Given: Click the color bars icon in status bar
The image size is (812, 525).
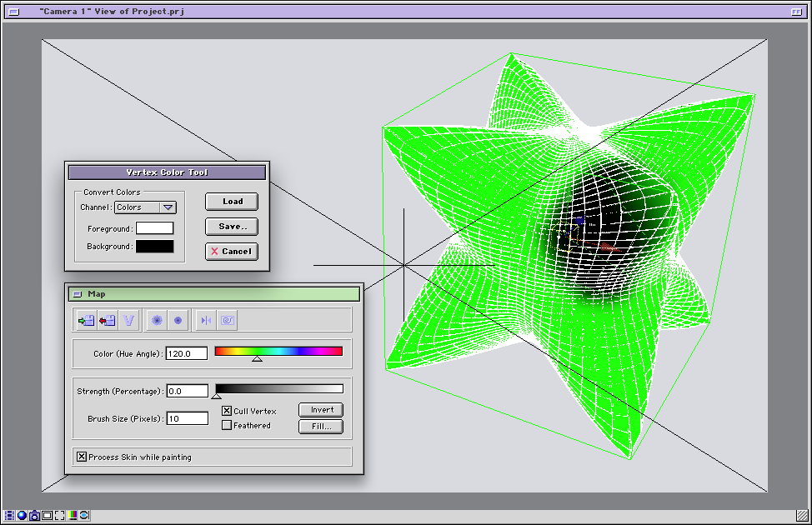Looking at the screenshot, I should point(73,516).
